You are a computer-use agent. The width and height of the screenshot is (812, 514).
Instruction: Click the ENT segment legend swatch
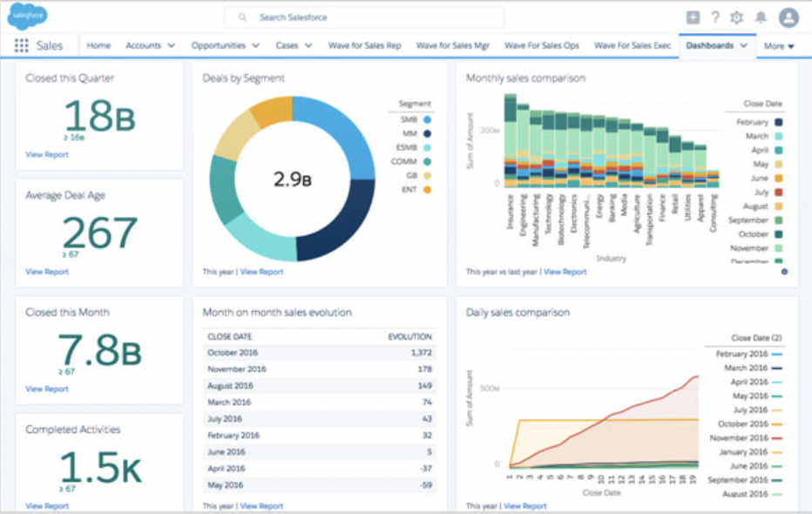(427, 189)
